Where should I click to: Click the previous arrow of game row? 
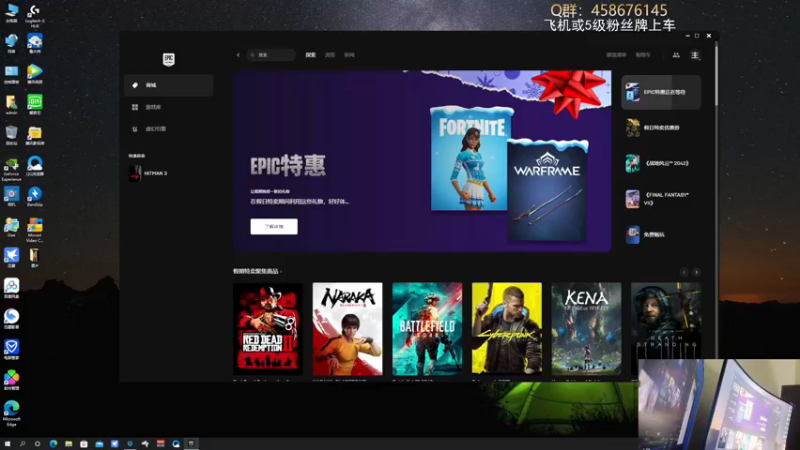[684, 272]
